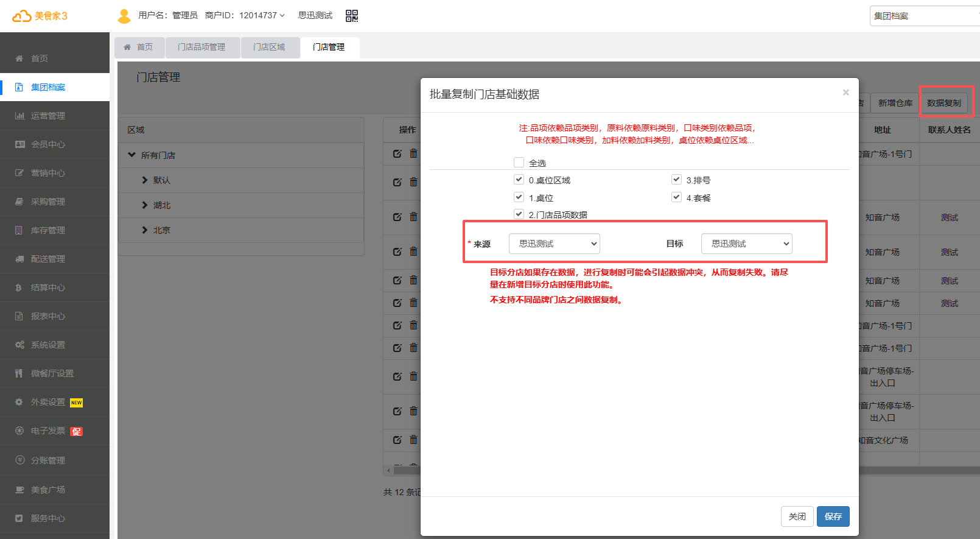
Task: Open 外卖设置 in the sidebar
Action: 48,402
